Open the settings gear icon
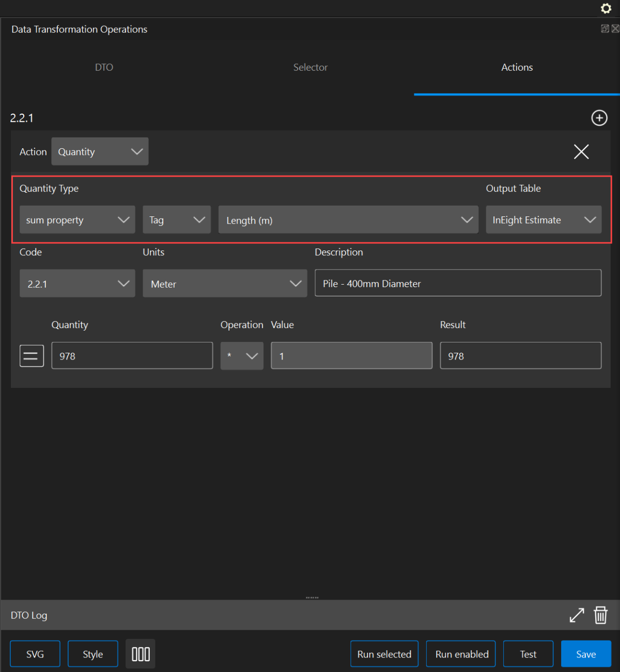Screen dimensions: 620x672 click(606, 8)
